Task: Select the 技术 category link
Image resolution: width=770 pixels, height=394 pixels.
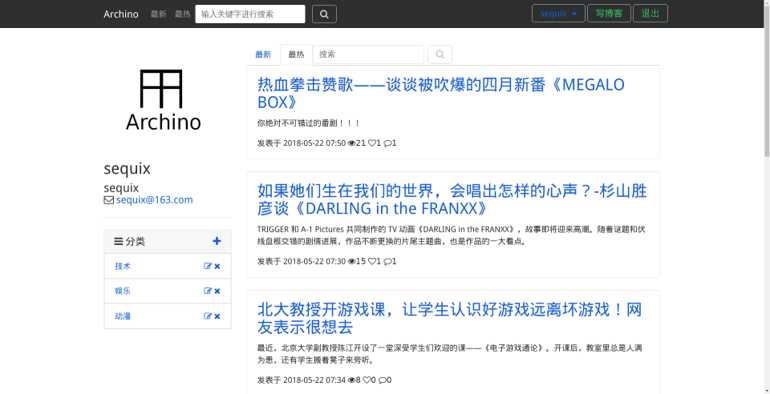Action: click(x=123, y=266)
